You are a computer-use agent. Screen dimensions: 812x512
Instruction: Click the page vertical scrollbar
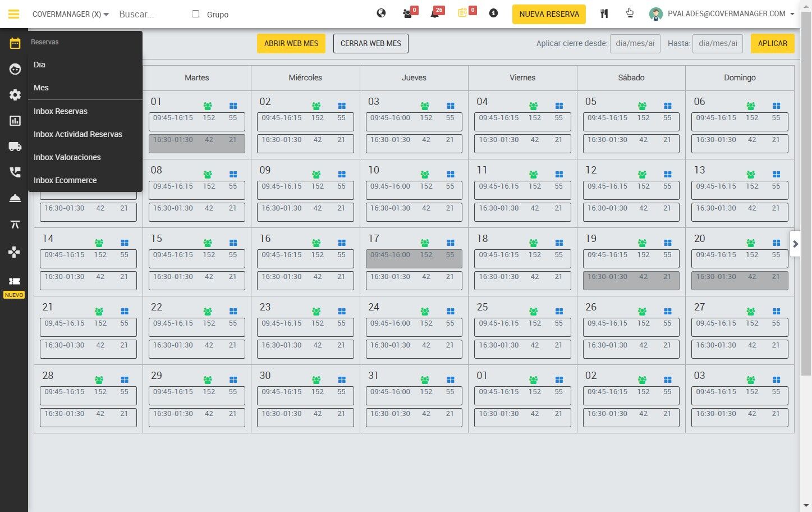point(806,194)
